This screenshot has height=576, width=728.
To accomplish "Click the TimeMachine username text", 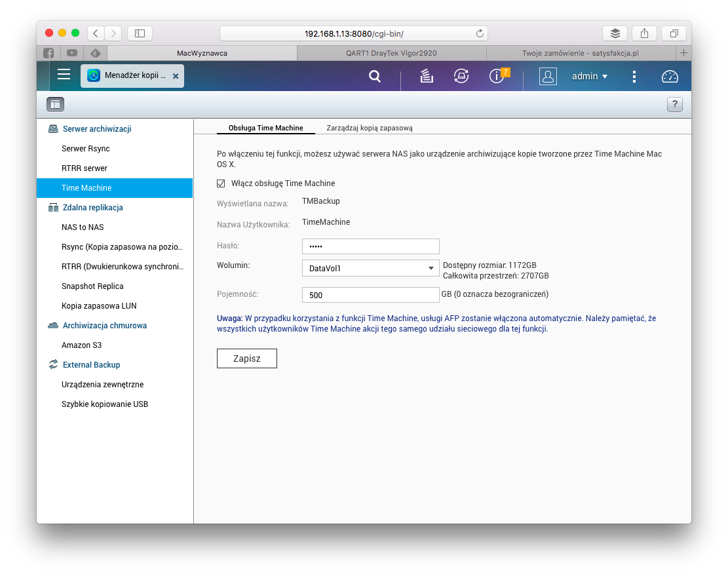I will point(326,222).
